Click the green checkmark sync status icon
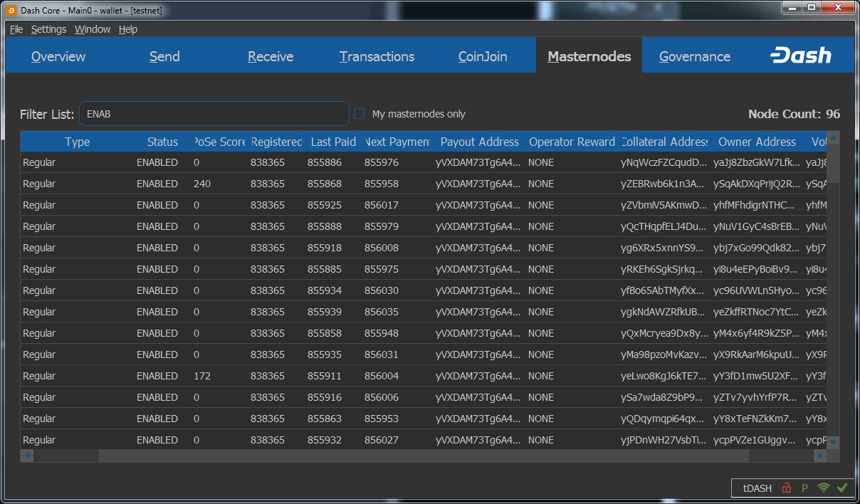Image resolution: width=860 pixels, height=504 pixels. tap(842, 488)
